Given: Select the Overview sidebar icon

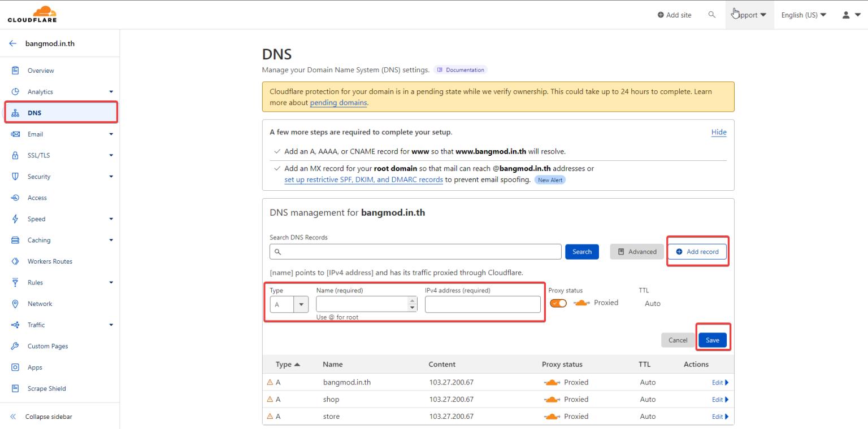Looking at the screenshot, I should pos(15,70).
